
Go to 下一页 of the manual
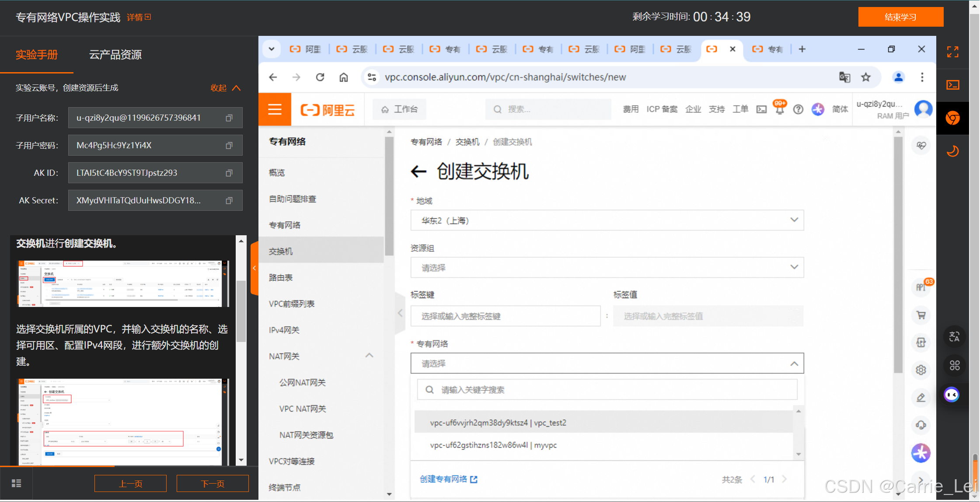[213, 484]
